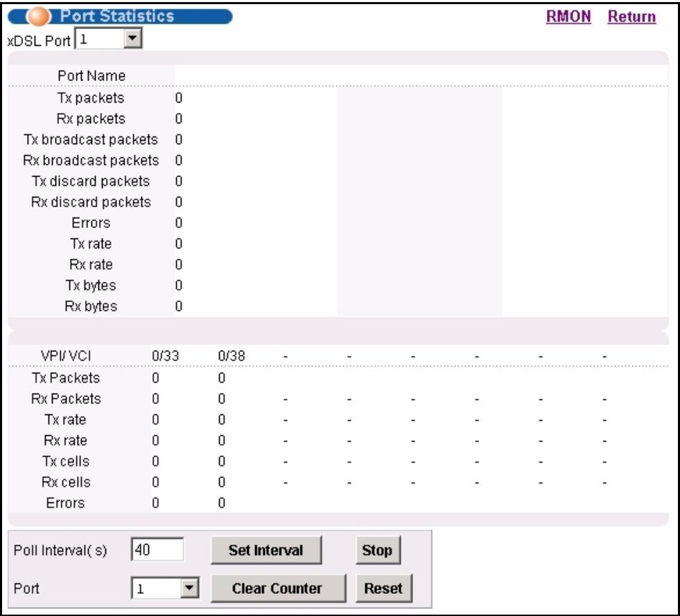Image resolution: width=680 pixels, height=616 pixels.
Task: Click the Reset button
Action: pos(383,588)
